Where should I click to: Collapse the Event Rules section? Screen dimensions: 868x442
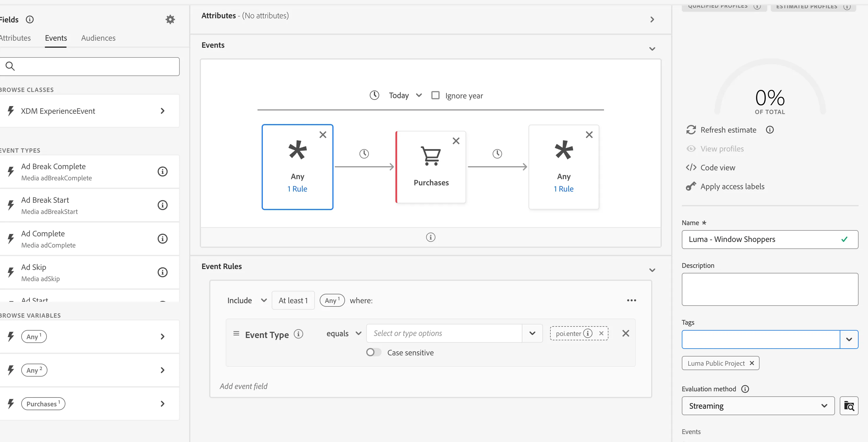click(652, 270)
